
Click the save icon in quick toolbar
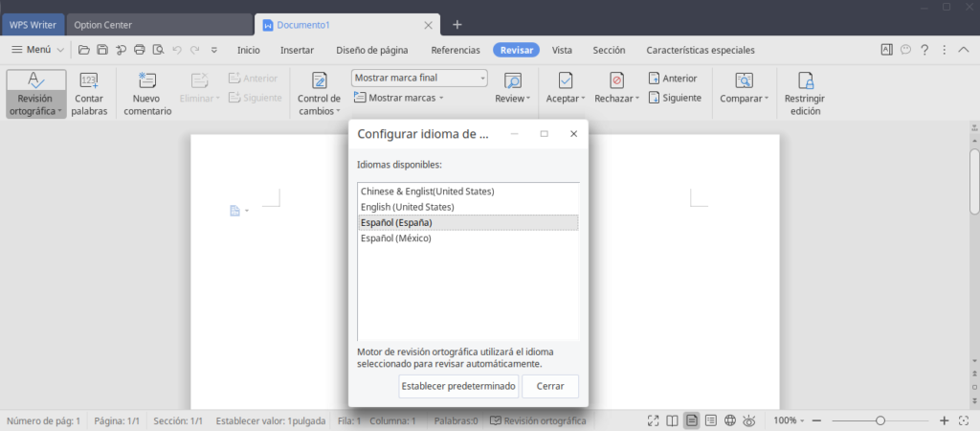coord(102,50)
